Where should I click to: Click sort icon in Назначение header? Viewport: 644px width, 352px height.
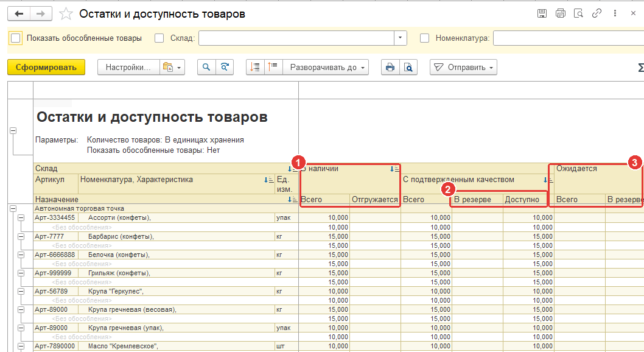[292, 200]
